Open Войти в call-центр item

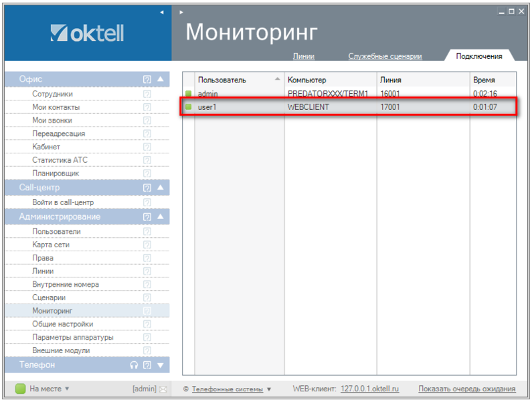[x=63, y=202]
